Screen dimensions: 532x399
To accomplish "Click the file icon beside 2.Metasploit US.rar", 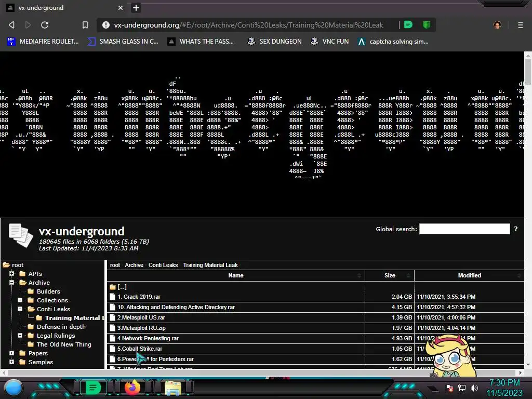I will 113,317.
